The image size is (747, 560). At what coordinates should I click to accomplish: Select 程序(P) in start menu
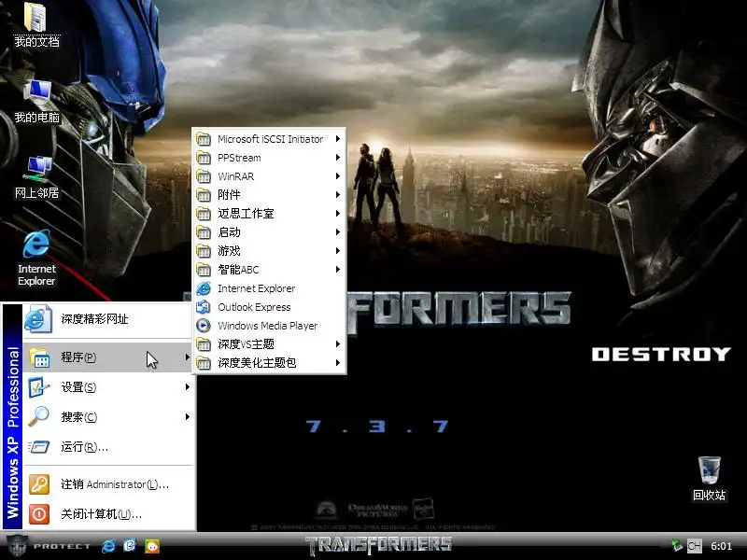click(x=109, y=357)
